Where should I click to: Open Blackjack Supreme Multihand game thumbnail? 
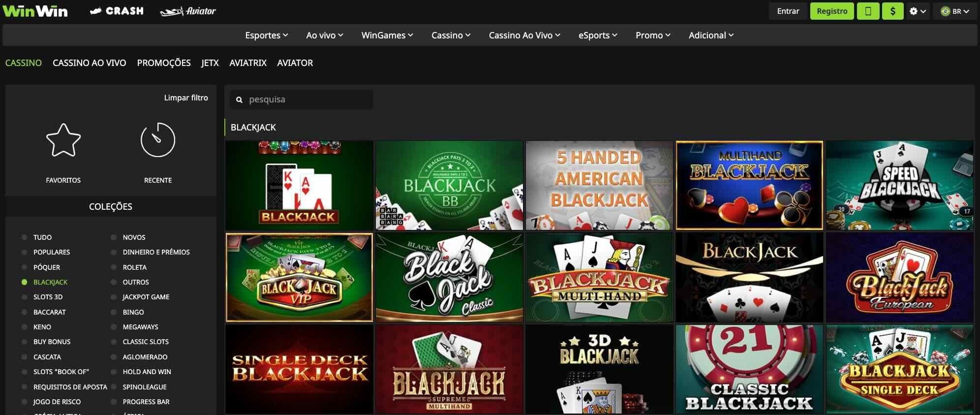coord(449,369)
